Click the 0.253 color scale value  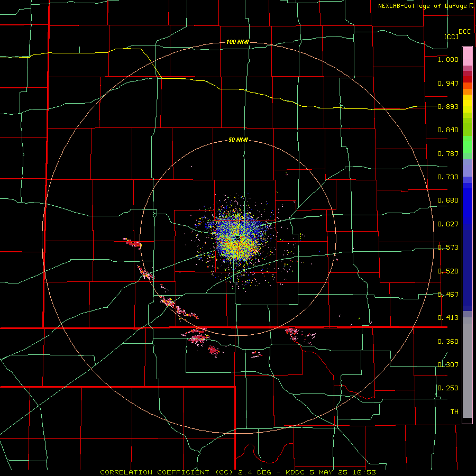[x=448, y=388]
